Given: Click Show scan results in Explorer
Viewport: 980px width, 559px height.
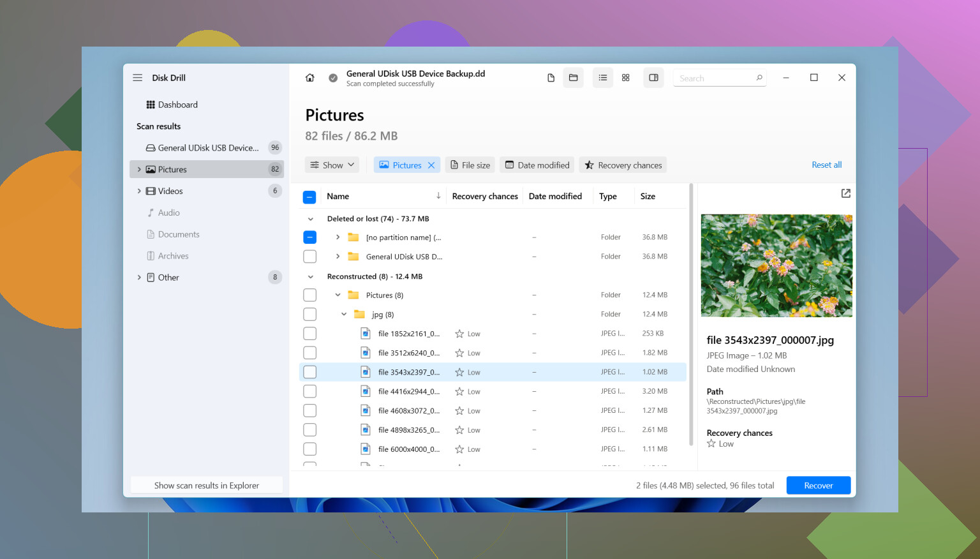Looking at the screenshot, I should pos(207,486).
